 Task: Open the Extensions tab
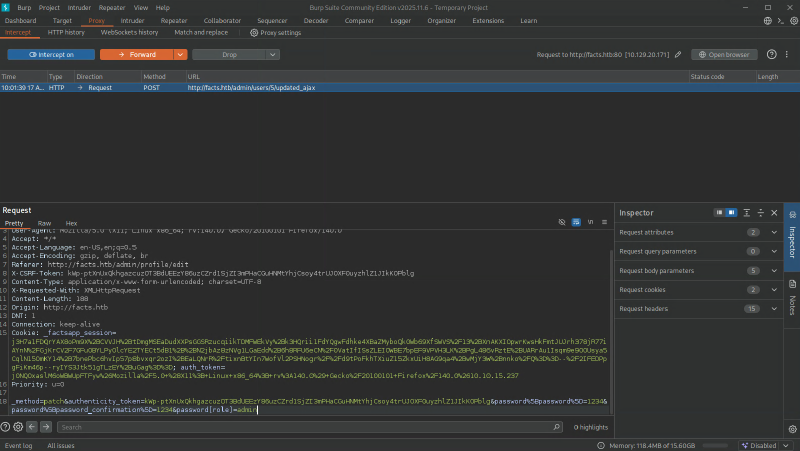click(488, 21)
